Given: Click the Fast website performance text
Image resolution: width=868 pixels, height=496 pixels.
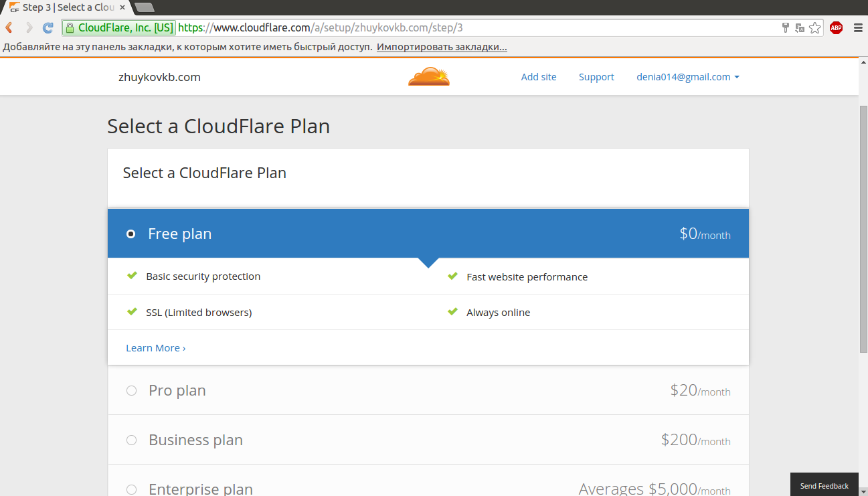Looking at the screenshot, I should pyautogui.click(x=527, y=277).
